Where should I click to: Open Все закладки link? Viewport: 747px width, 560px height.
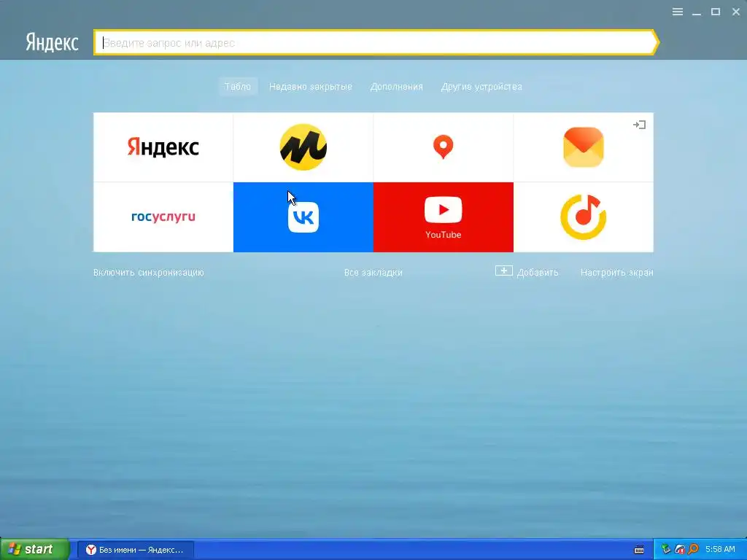(x=373, y=273)
